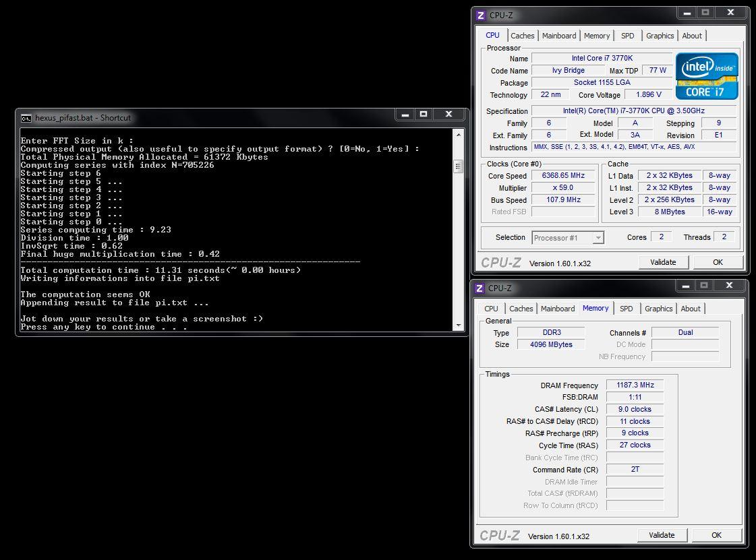Click Validate button in bottom CPU-Z window
756x560 pixels.
pos(662,535)
